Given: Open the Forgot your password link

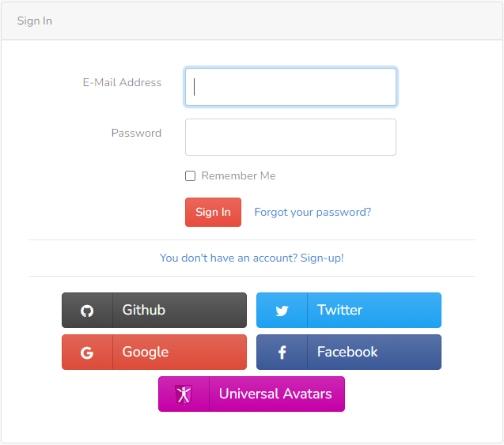Looking at the screenshot, I should coord(313,213).
